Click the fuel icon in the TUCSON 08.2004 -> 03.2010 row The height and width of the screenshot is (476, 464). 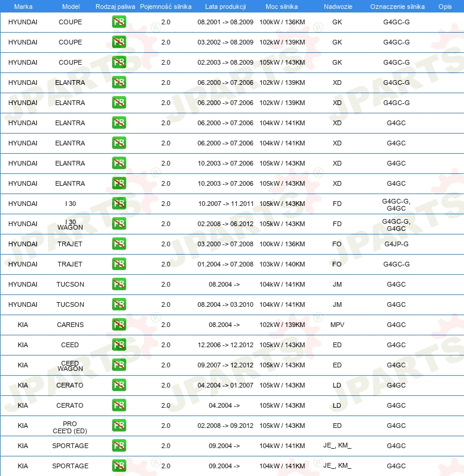coord(119,304)
